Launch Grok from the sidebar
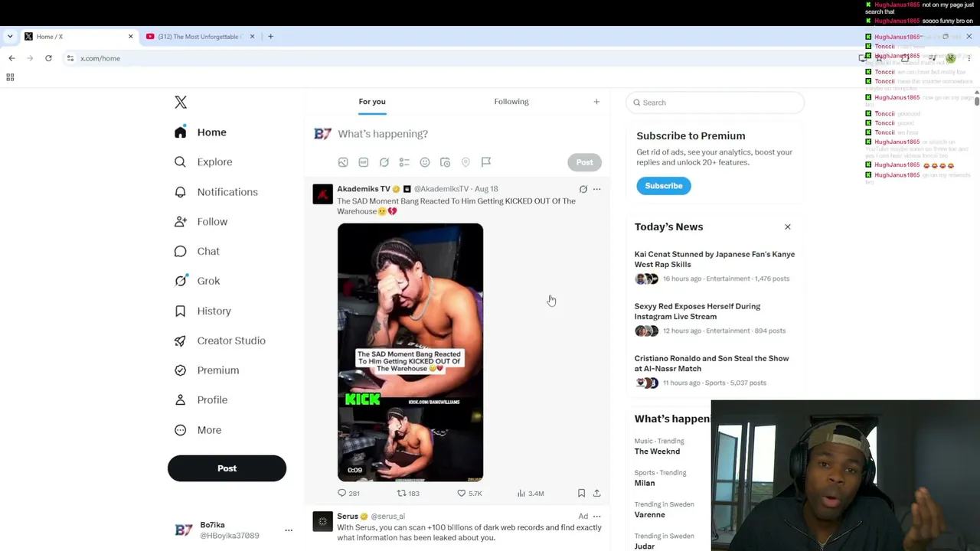The width and height of the screenshot is (980, 551). tap(197, 281)
